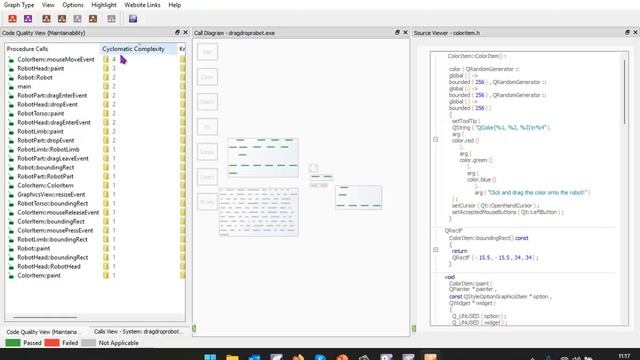
Task: Open the Help menu
Action: [x=175, y=5]
